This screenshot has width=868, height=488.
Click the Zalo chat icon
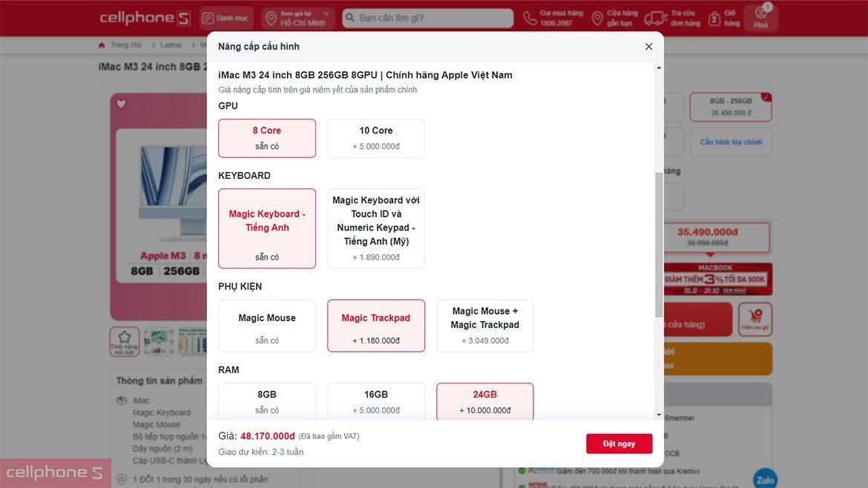765,479
